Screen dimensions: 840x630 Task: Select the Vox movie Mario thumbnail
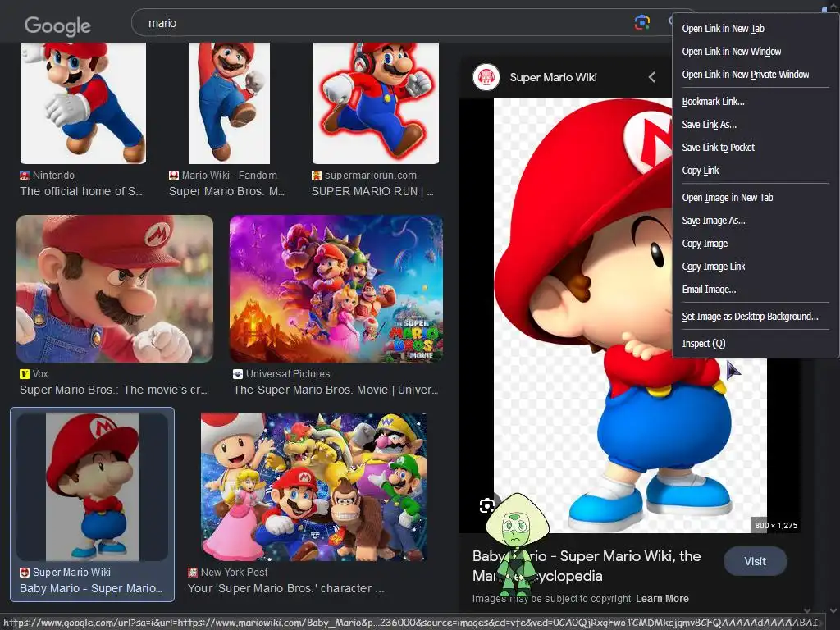coord(115,289)
